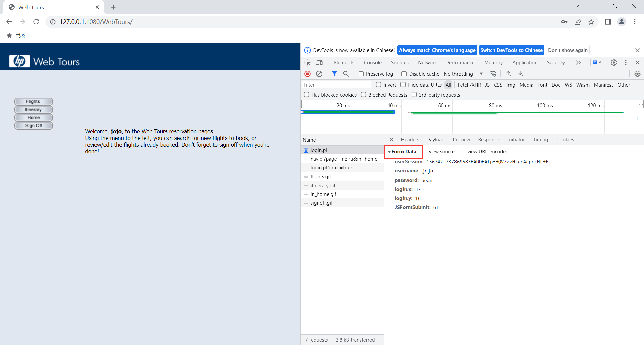Filter requests by Fetch/XHR type
The width and height of the screenshot is (644, 345).
point(469,85)
